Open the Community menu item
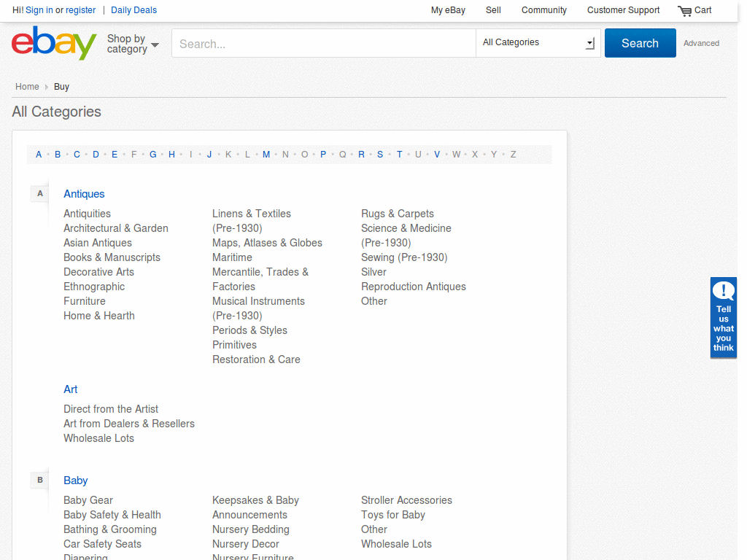This screenshot has height=560, width=747. 543,10
